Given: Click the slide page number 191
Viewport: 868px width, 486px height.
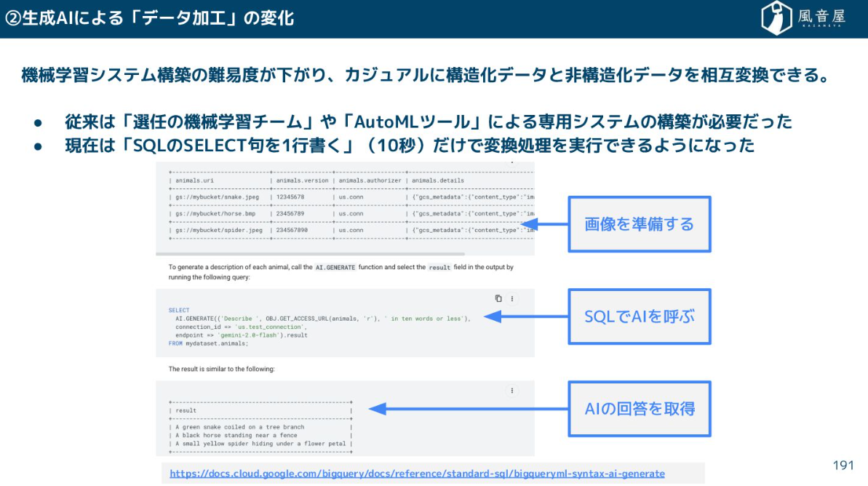Looking at the screenshot, I should pos(843,466).
